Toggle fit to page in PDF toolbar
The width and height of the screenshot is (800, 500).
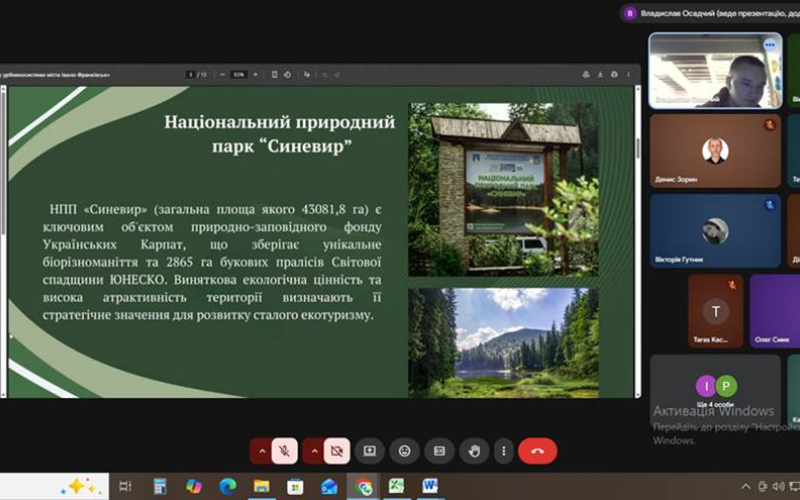coord(274,74)
